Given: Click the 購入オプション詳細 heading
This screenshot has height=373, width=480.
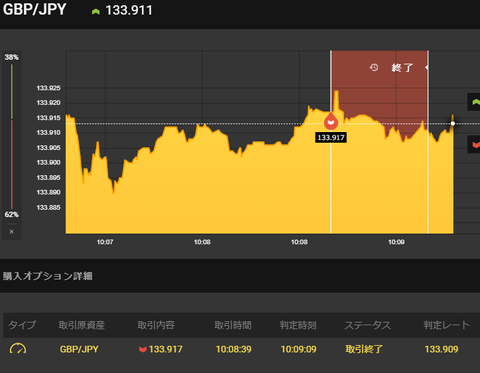Looking at the screenshot, I should tap(48, 276).
